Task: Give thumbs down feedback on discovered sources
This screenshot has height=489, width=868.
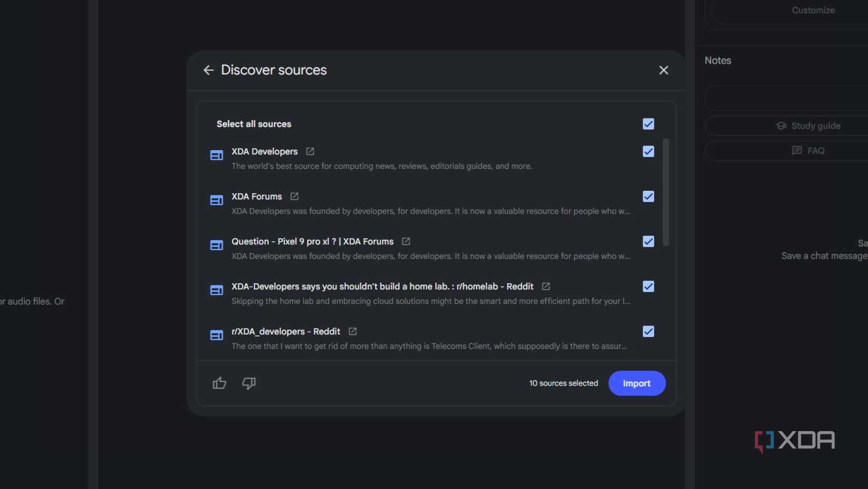Action: click(249, 383)
